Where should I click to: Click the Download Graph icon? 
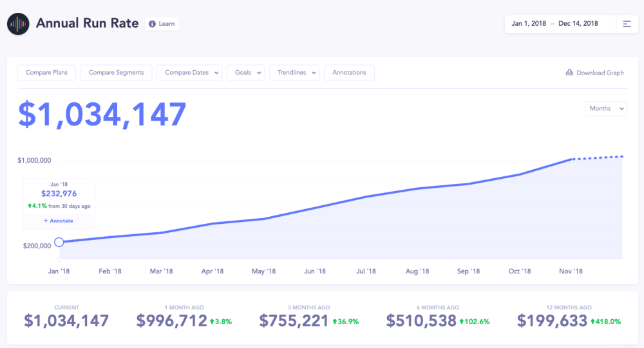(569, 73)
